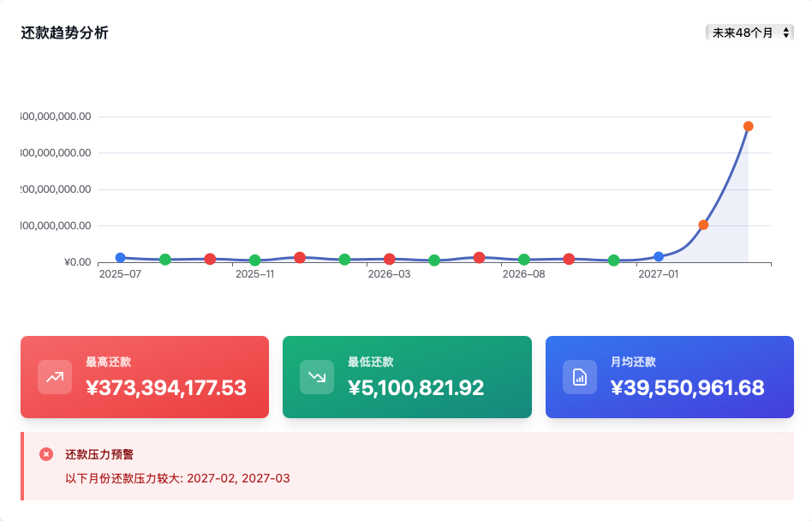Click the red error icon beside 还款压力预警
This screenshot has width=812, height=521.
pos(46,454)
